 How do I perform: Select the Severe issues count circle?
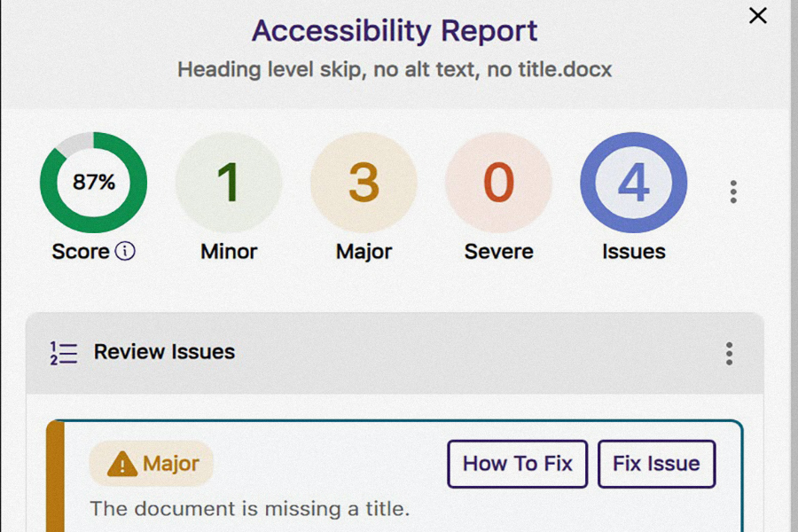click(498, 182)
